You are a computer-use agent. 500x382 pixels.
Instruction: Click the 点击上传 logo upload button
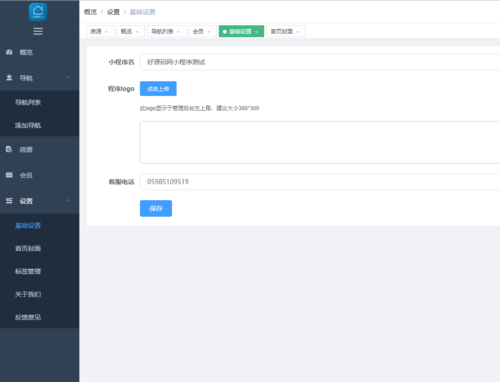pyautogui.click(x=158, y=89)
